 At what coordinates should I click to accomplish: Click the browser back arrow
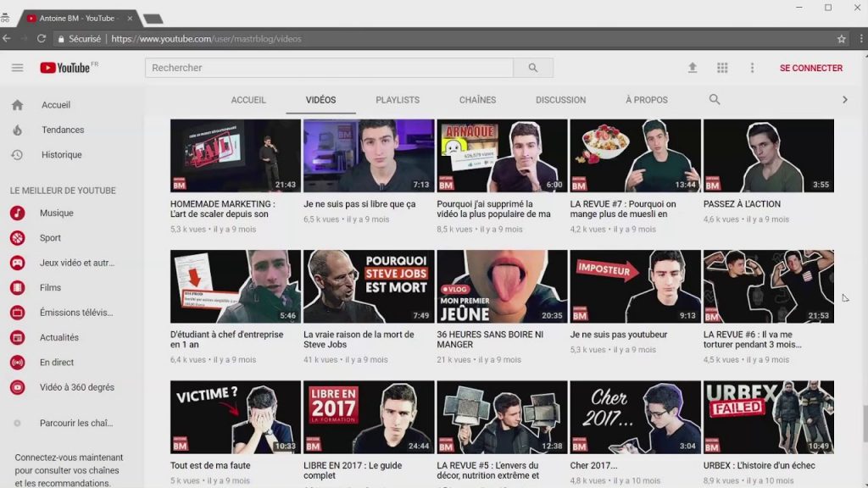[x=7, y=39]
